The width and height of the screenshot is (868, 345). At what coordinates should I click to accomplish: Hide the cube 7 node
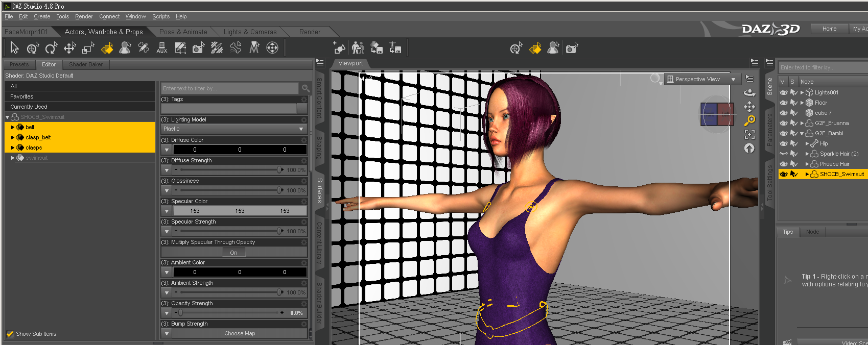[784, 113]
